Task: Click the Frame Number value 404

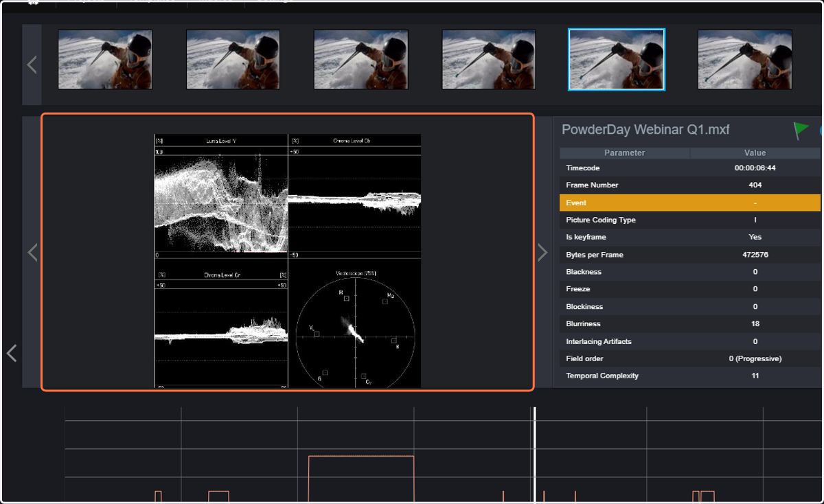Action: click(x=755, y=185)
